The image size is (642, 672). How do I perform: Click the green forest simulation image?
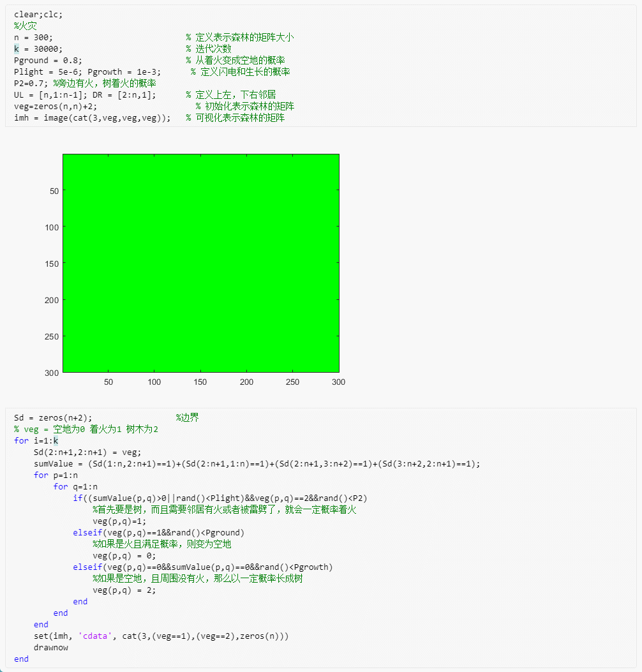(x=201, y=262)
